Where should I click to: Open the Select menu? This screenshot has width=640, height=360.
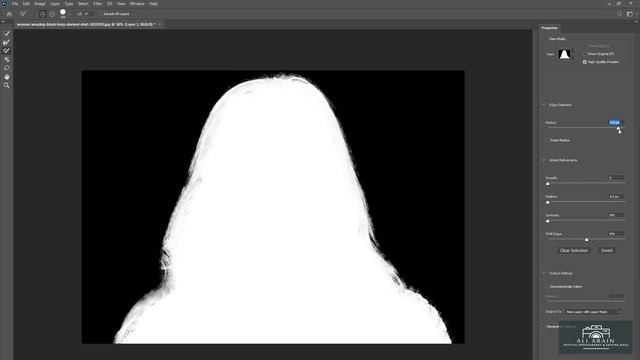[x=83, y=4]
